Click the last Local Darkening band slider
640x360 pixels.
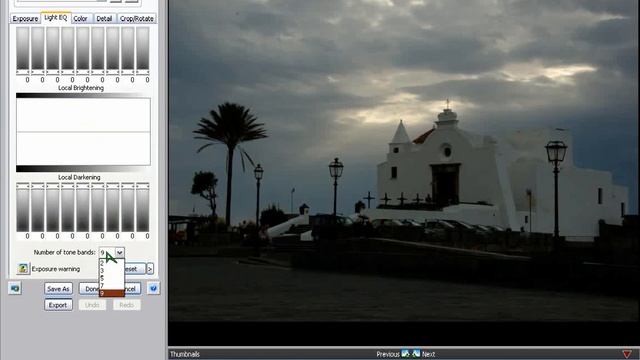tap(142, 207)
